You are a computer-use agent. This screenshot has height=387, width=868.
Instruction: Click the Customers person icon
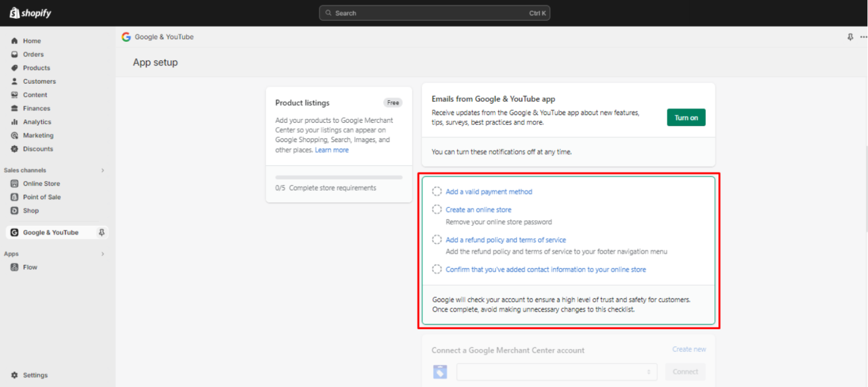pos(15,81)
